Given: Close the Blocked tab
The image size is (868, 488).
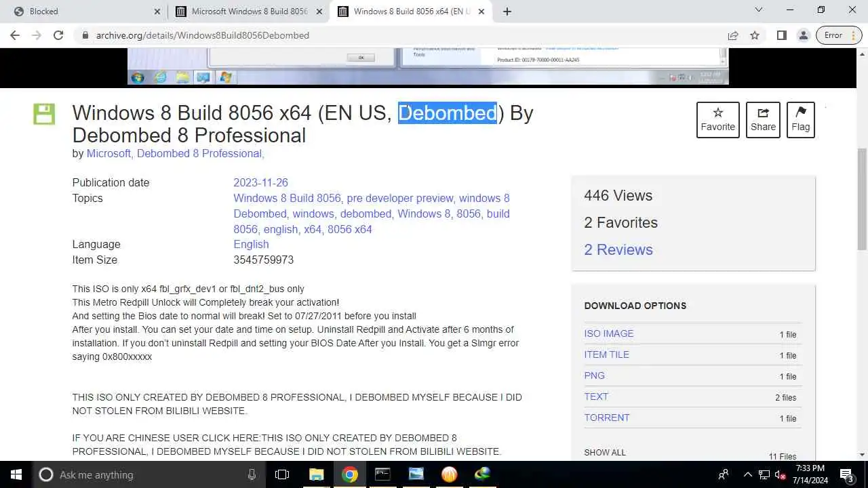Looking at the screenshot, I should (157, 12).
